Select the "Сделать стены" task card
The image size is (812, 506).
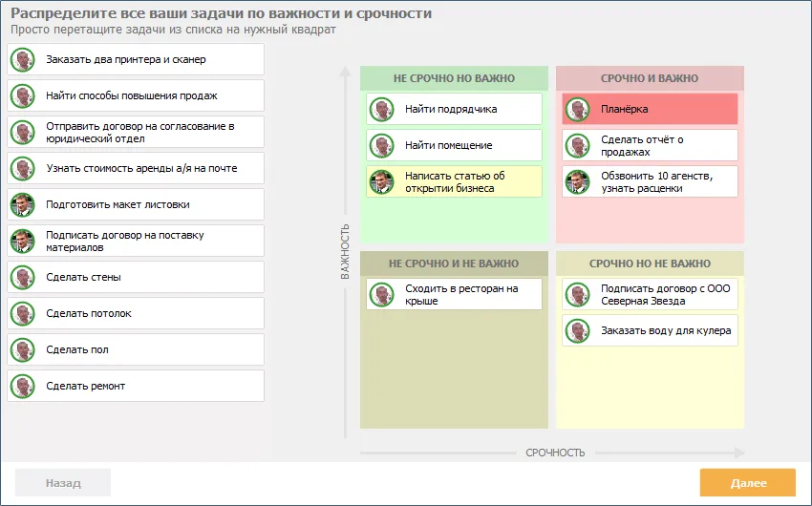coord(135,277)
